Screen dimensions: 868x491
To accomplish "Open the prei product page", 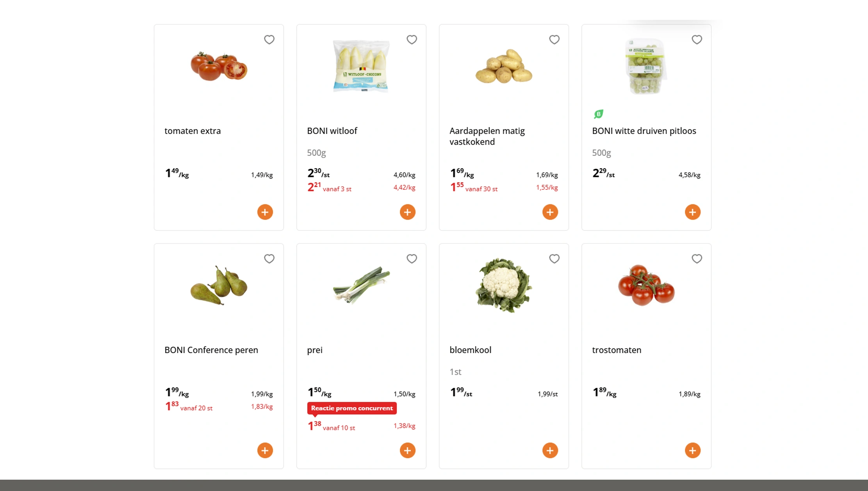I will click(314, 350).
